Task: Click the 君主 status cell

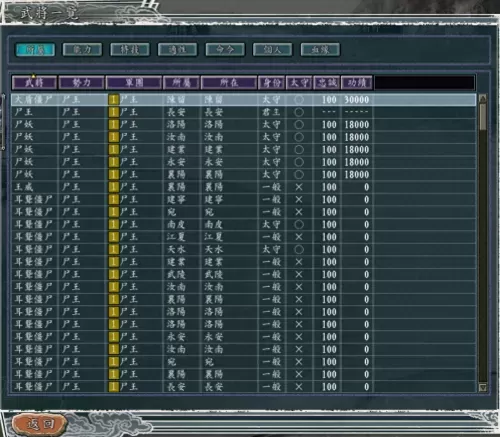Action: coord(271,112)
